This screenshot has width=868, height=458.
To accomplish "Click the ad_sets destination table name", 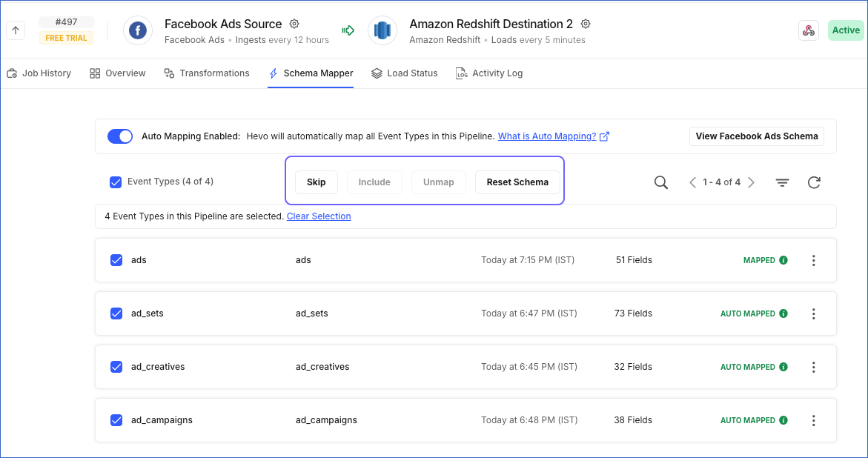I will click(x=311, y=313).
